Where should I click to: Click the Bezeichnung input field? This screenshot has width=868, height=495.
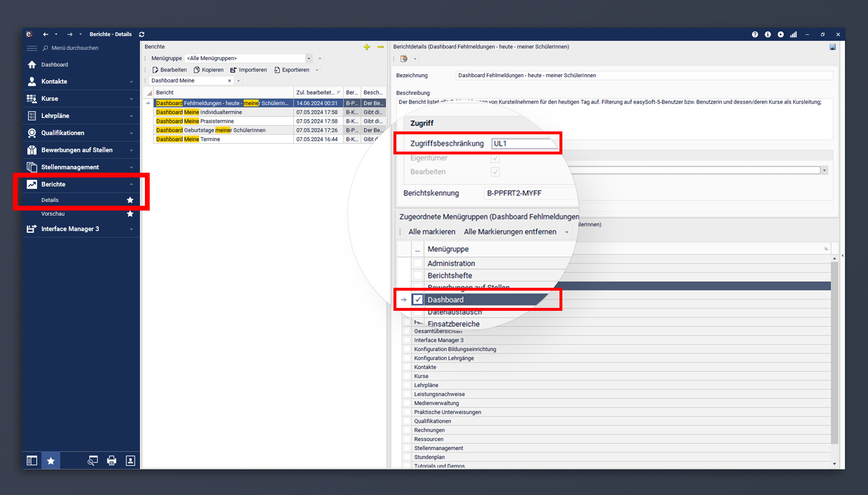point(644,75)
